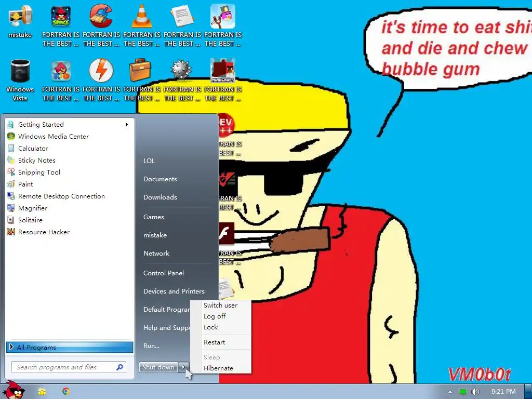The height and width of the screenshot is (399, 532).
Task: Open 'mistake' in Start menu right pane
Action: (x=155, y=235)
